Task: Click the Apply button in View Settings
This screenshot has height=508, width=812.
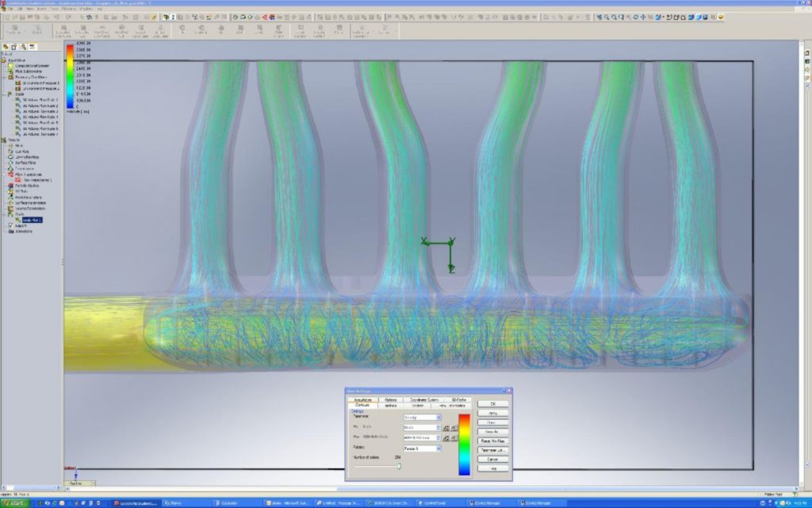Action: tap(492, 413)
